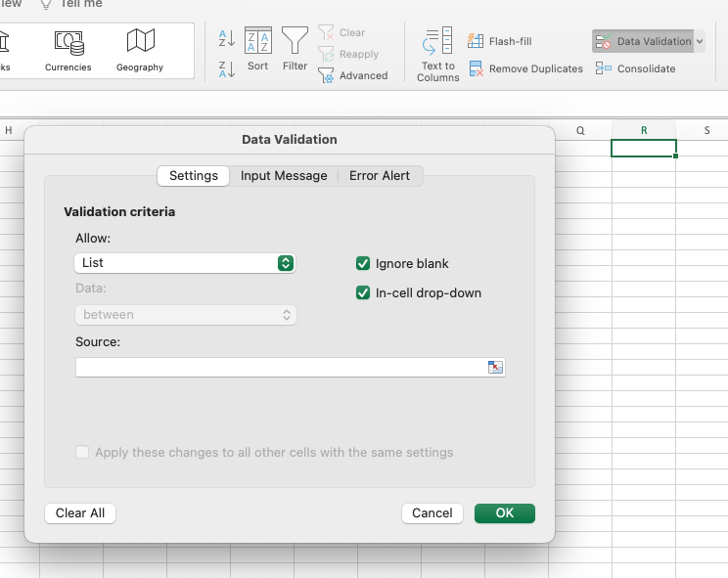Click the Clear filter command
This screenshot has height=578, width=728.
[342, 32]
